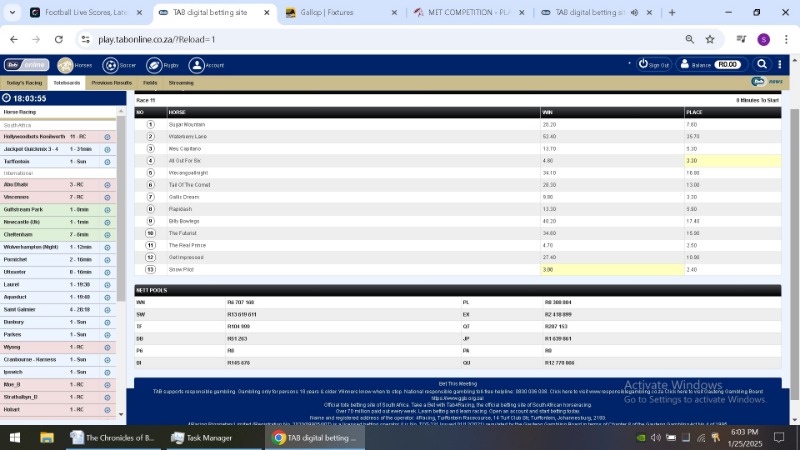
Task: Expand the Turffontein meeting row arrow
Action: point(107,161)
